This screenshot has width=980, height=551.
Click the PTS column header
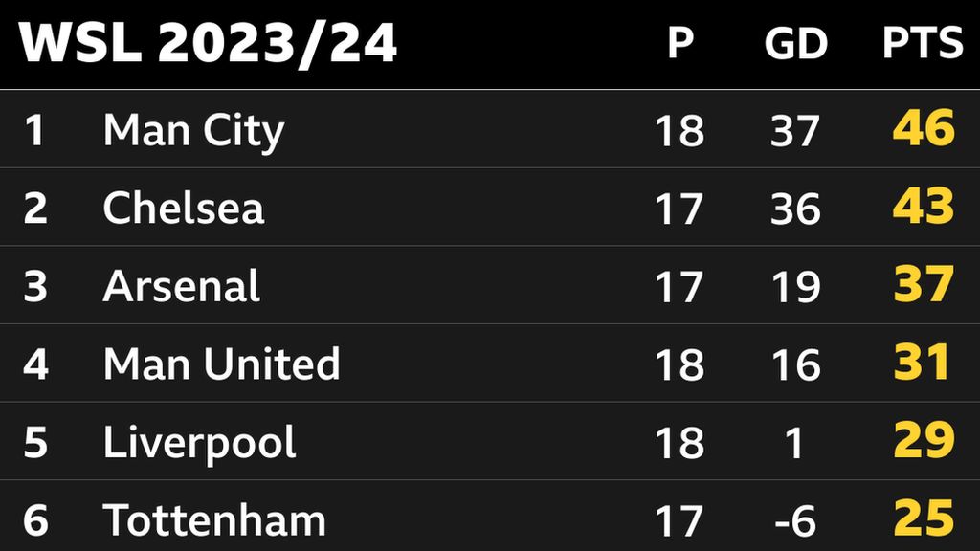(923, 44)
